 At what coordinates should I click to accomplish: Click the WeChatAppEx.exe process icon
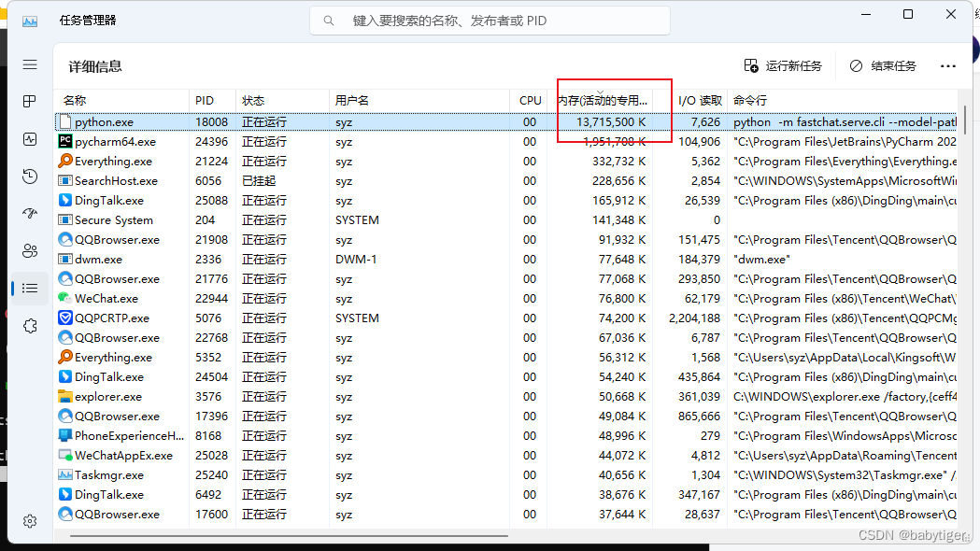[65, 456]
